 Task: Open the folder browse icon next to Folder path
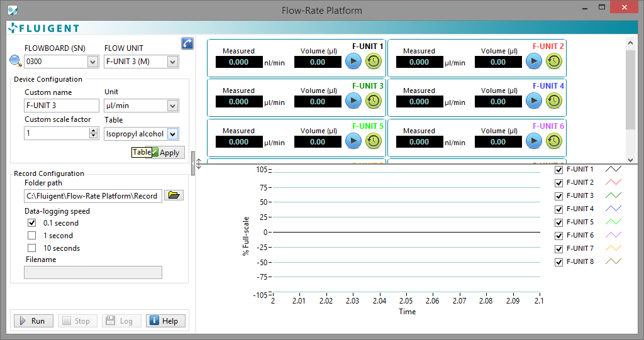(x=174, y=195)
